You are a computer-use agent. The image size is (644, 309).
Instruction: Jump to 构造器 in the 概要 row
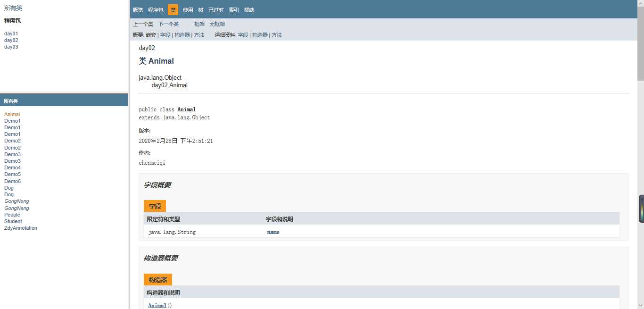(x=182, y=35)
